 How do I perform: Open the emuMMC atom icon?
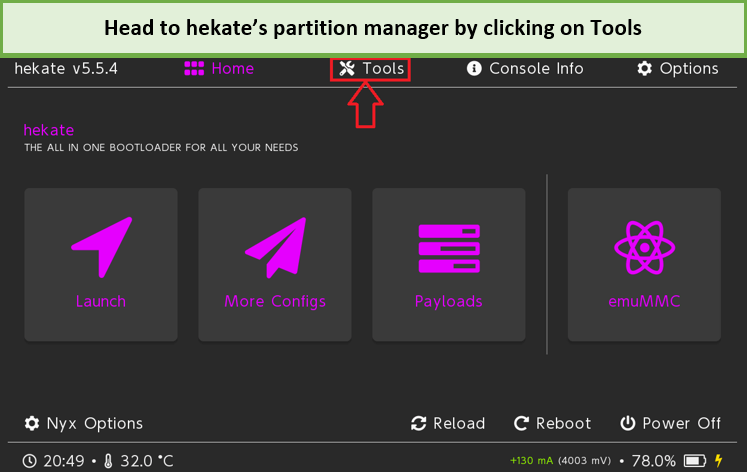click(x=645, y=247)
